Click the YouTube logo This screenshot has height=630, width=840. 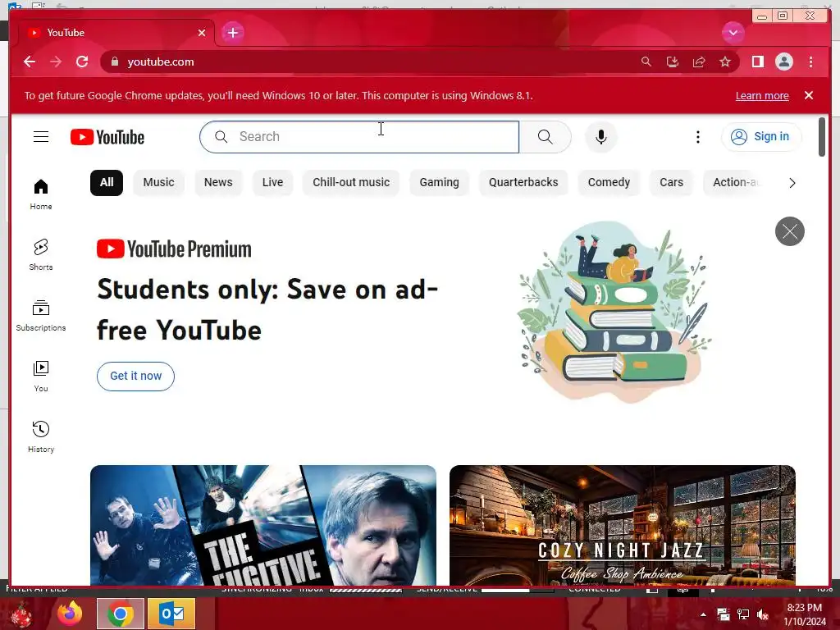(x=107, y=137)
